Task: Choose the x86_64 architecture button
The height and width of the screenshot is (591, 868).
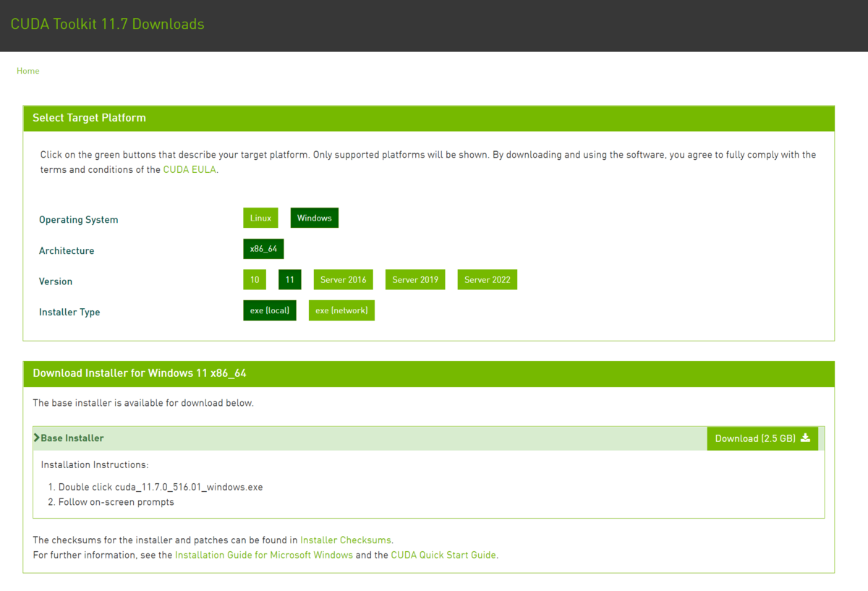Action: point(263,249)
